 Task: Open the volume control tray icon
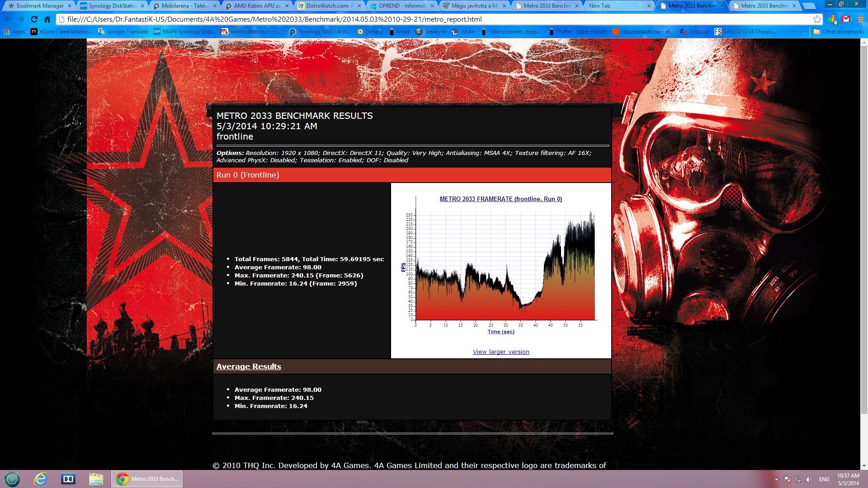(x=809, y=479)
